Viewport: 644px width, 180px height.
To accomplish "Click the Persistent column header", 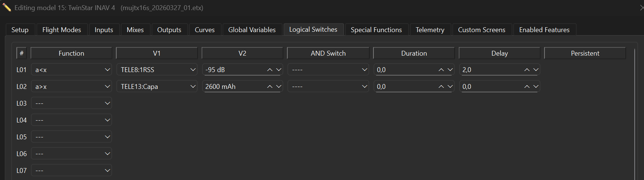I will coord(585,53).
